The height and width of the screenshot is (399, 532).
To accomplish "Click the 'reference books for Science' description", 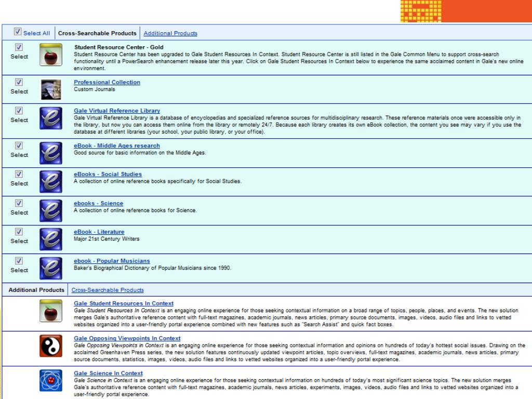I will point(135,210).
